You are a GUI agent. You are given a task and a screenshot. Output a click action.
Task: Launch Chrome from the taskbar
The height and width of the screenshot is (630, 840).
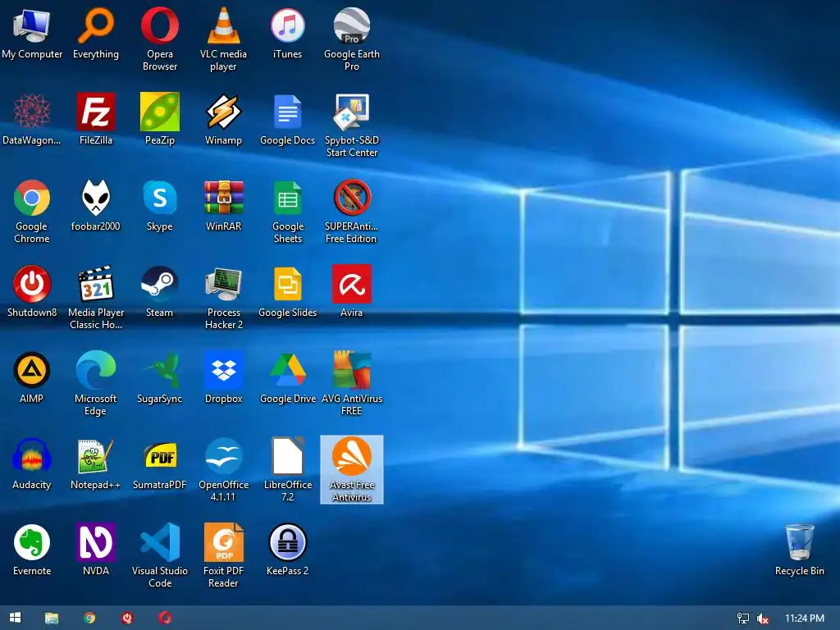pyautogui.click(x=89, y=618)
